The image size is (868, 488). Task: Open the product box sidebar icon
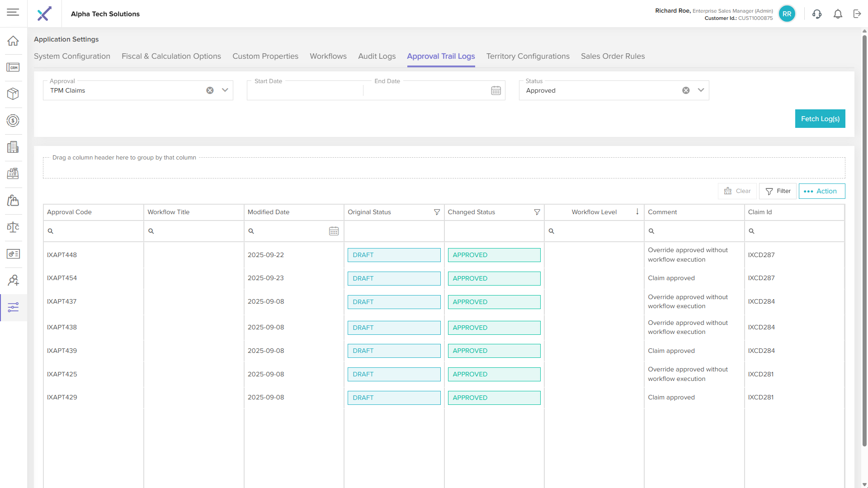tap(13, 94)
